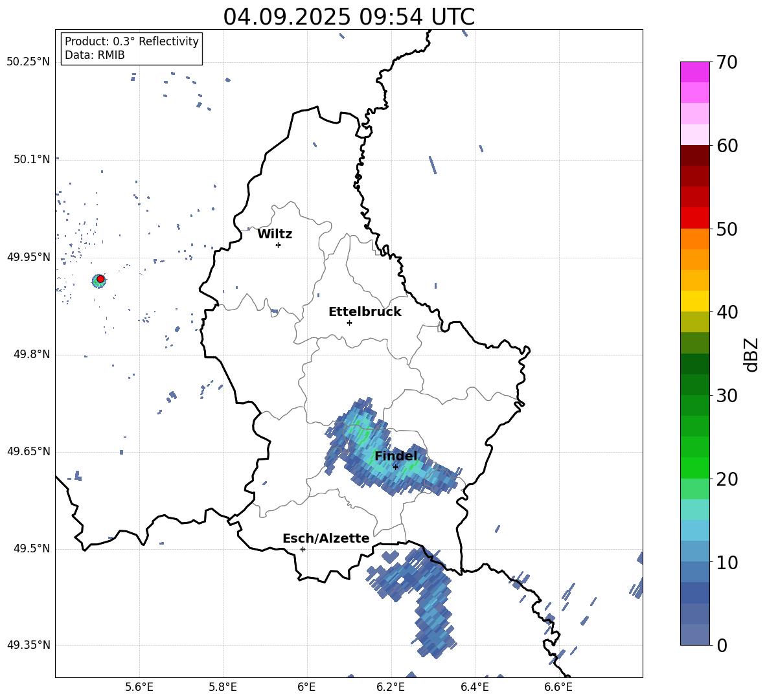
Task: Pick the orange swatch just below 50
Action: tap(694, 238)
